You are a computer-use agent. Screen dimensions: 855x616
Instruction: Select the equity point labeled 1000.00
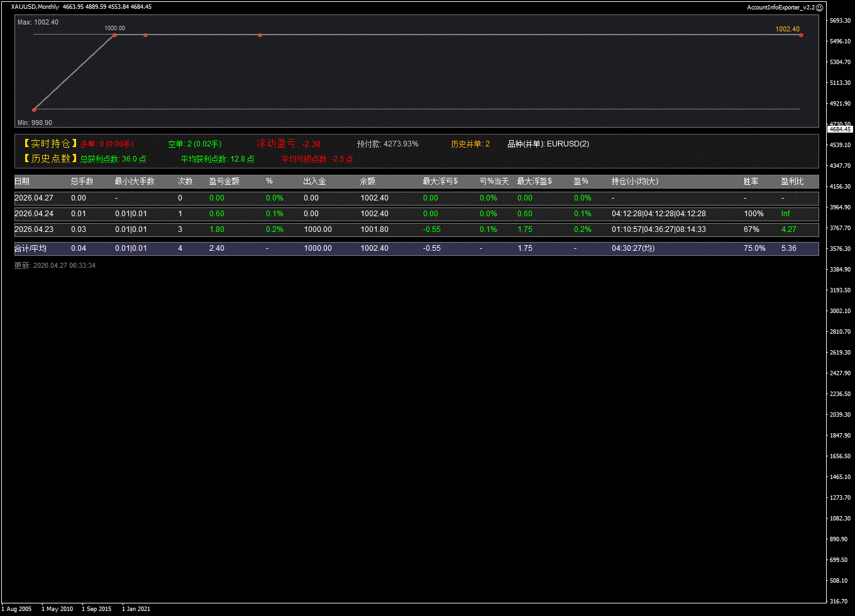coord(114,35)
